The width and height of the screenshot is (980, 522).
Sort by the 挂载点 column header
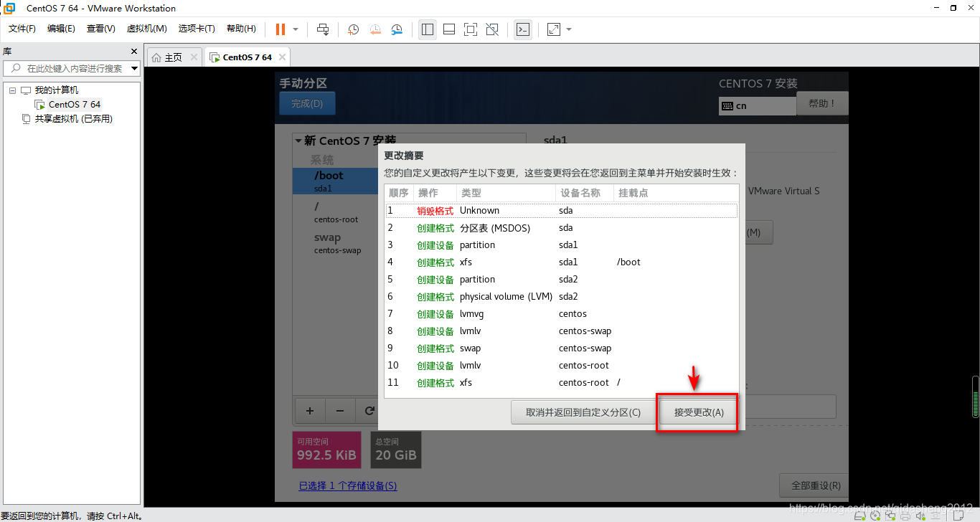(x=676, y=193)
